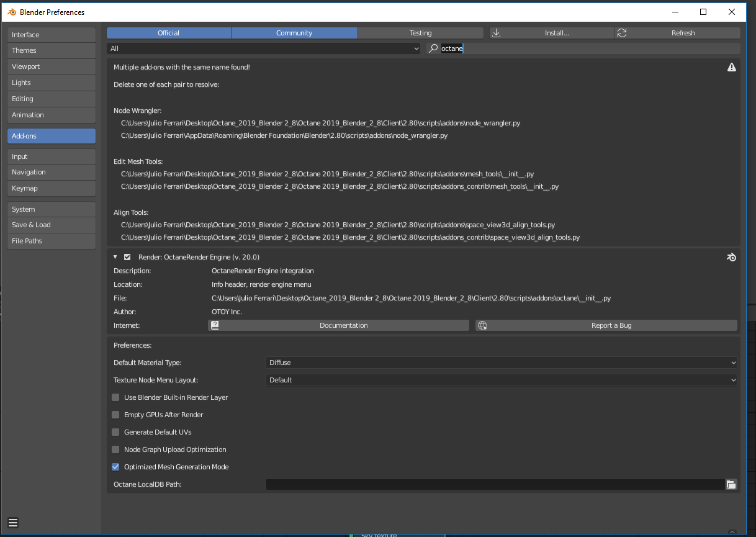Open the System preferences section
Screen dimensions: 756x537
pos(52,209)
